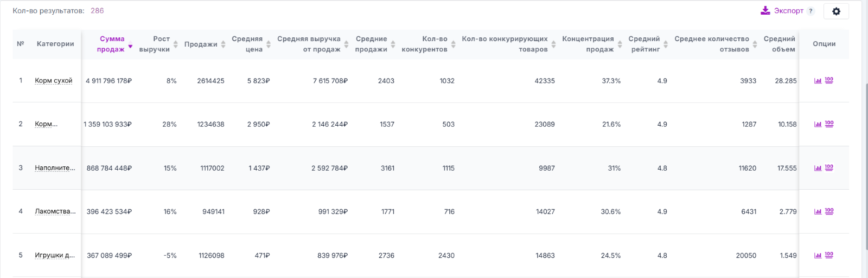Screen dimensions: 868x278
Task: Sort by Средняя цена column header
Action: 247,44
